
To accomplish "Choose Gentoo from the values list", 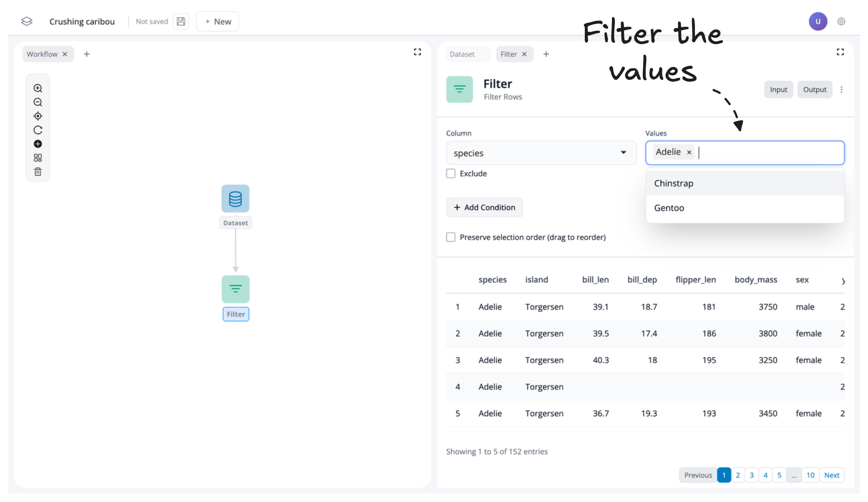I will [x=669, y=208].
